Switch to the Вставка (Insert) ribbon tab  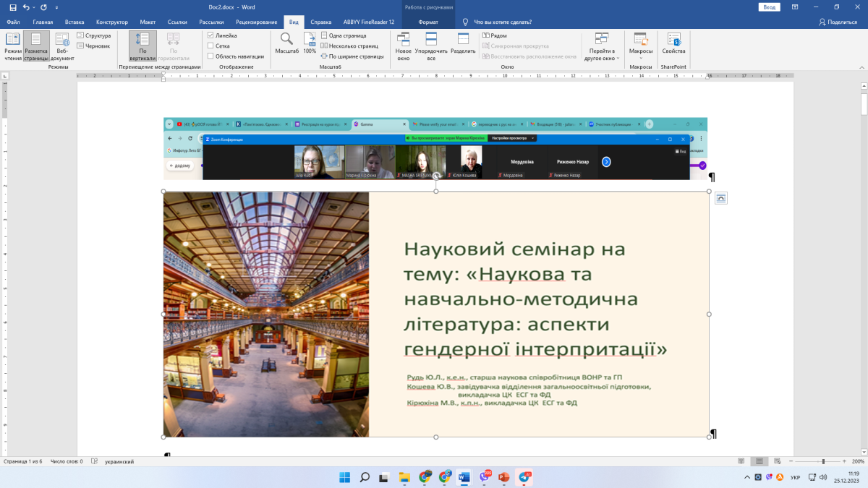[x=75, y=22]
